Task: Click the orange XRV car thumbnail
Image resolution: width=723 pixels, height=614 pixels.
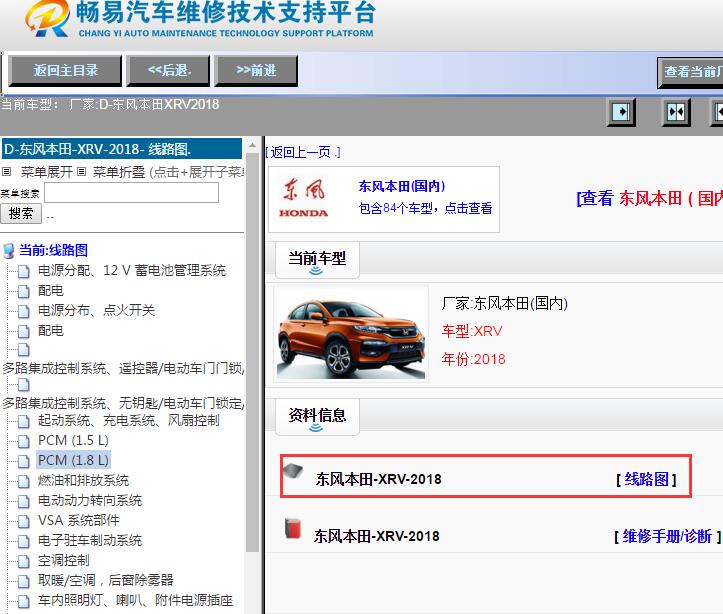Action: [351, 334]
